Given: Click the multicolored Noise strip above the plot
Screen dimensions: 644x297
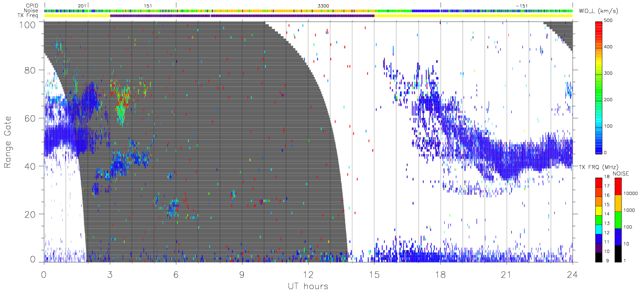Looking at the screenshot, I should pos(308,10).
